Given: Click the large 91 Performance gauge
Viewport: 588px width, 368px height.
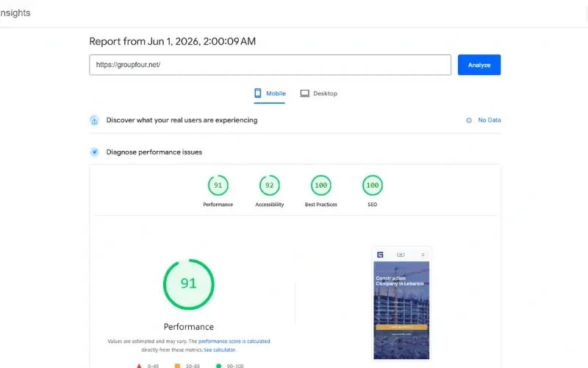Looking at the screenshot, I should tap(189, 284).
